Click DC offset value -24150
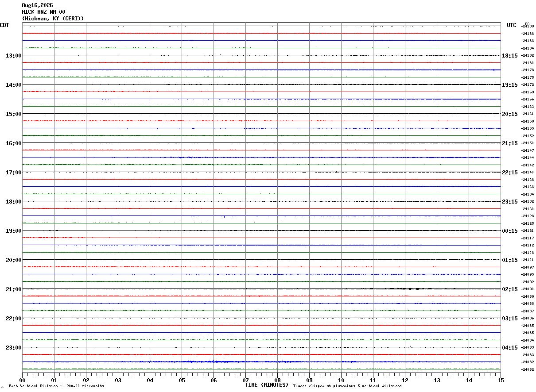The height and width of the screenshot is (392, 536). (527, 143)
